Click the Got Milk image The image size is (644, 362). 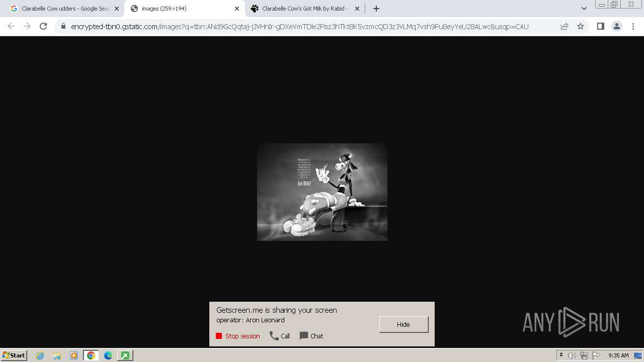pos(322,192)
